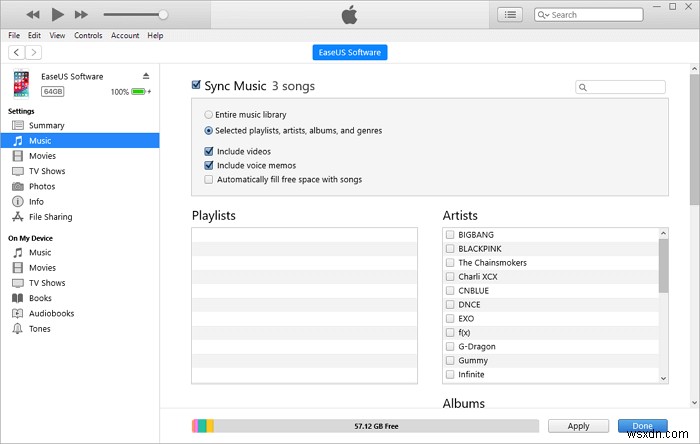700x444 pixels.
Task: Click main pane scroll-down arrow
Action: click(x=694, y=403)
